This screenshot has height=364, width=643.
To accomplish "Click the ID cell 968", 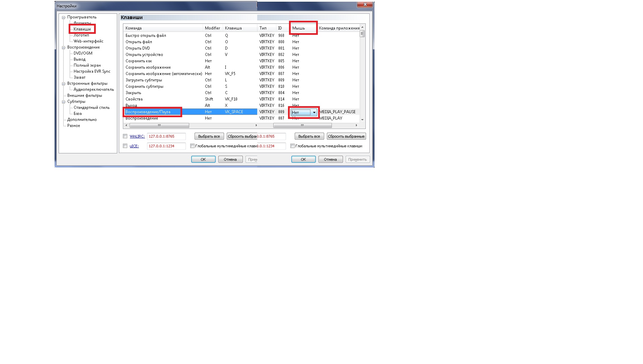I will (x=281, y=35).
